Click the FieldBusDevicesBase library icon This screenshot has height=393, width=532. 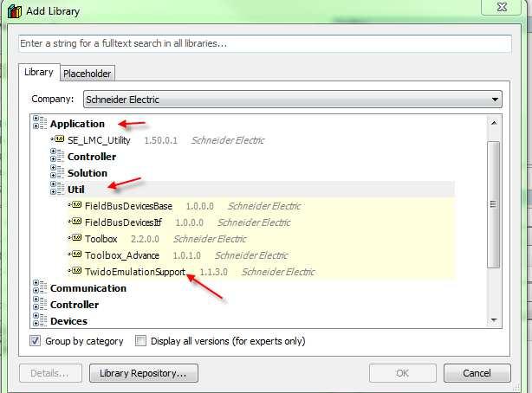pos(75,205)
